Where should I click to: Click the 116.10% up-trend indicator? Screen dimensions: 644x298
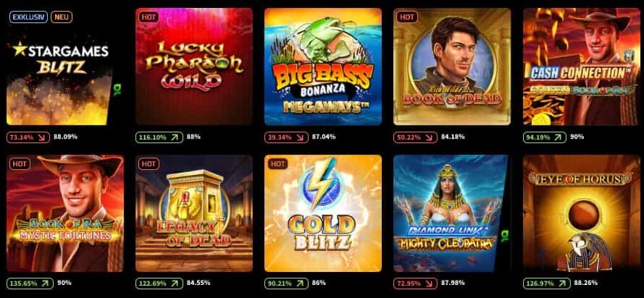(159, 137)
